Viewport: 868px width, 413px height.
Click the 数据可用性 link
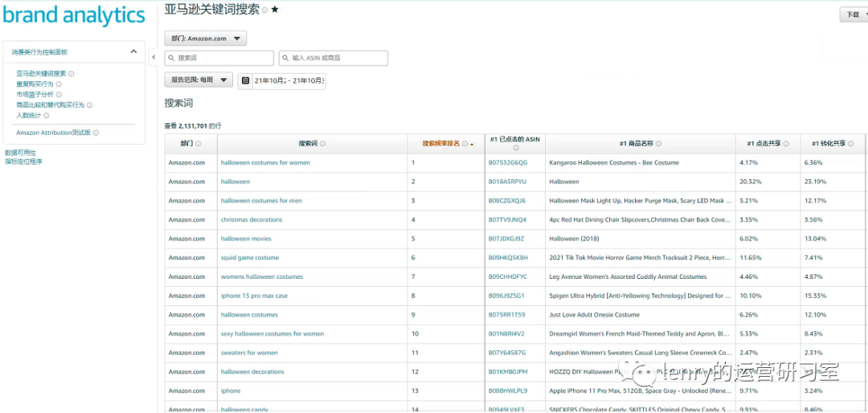click(20, 153)
